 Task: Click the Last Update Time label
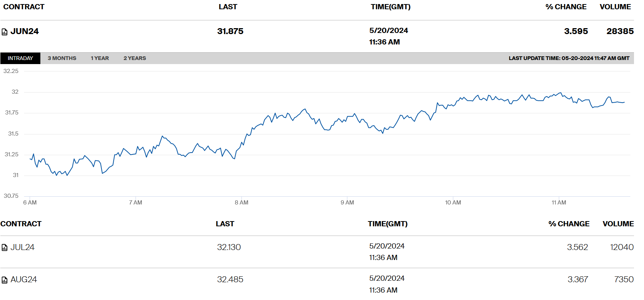coord(569,58)
